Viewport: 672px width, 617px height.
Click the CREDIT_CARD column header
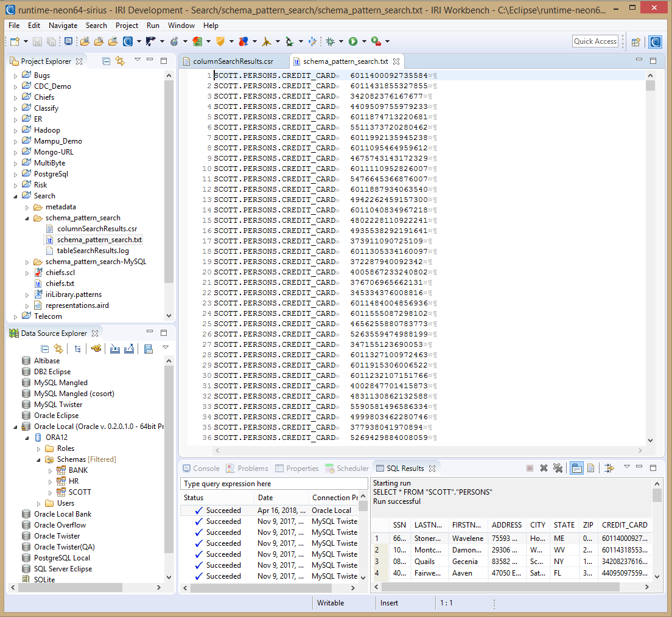pyautogui.click(x=625, y=525)
